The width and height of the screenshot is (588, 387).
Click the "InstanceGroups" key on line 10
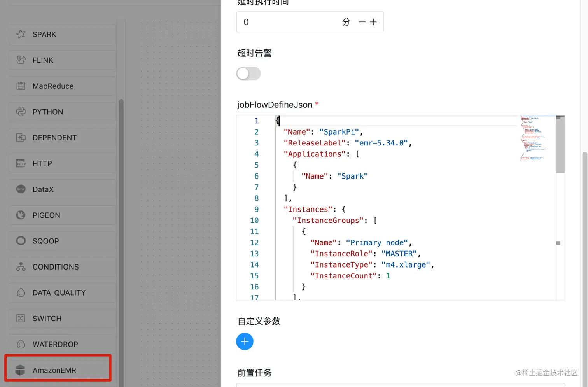(x=328, y=221)
